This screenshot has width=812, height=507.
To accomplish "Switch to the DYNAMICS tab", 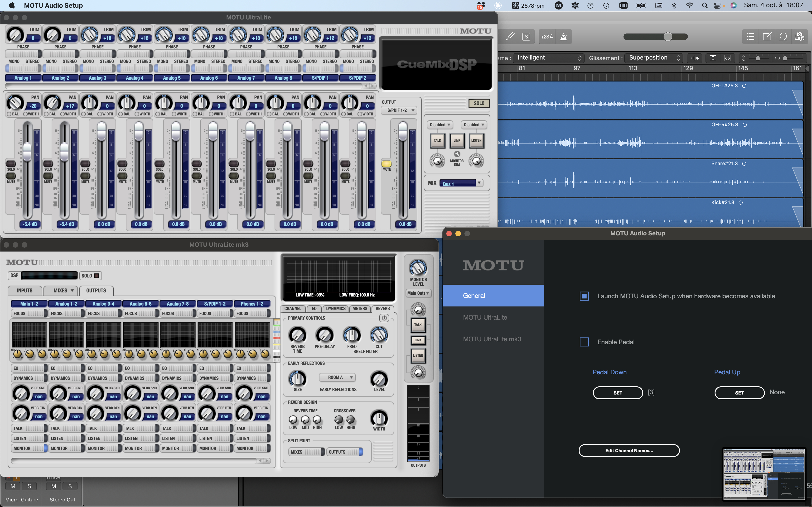I will 336,309.
